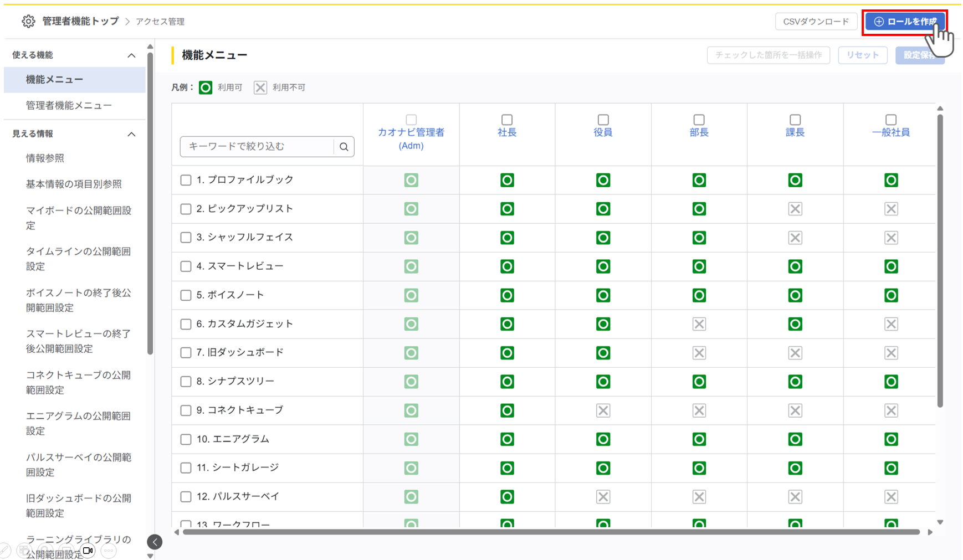Screen dimensions: 963x560
Task: Open the 役員 role link in header
Action: point(603,132)
